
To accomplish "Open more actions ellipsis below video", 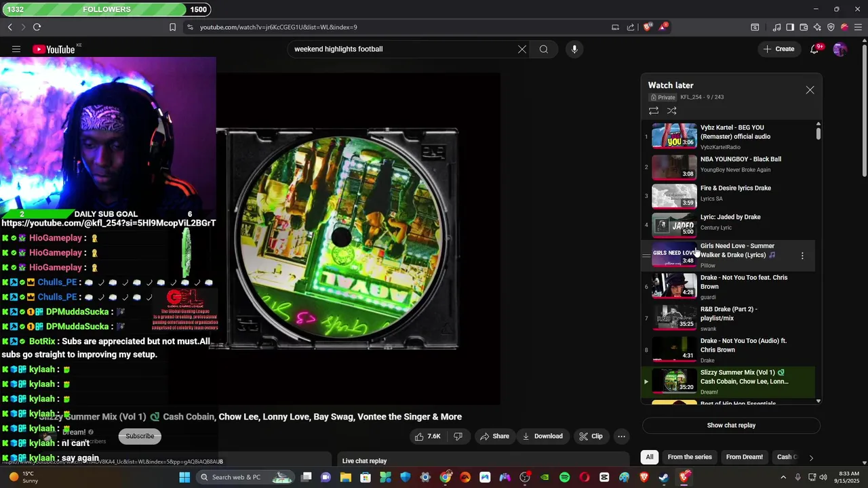I will pos(621,436).
